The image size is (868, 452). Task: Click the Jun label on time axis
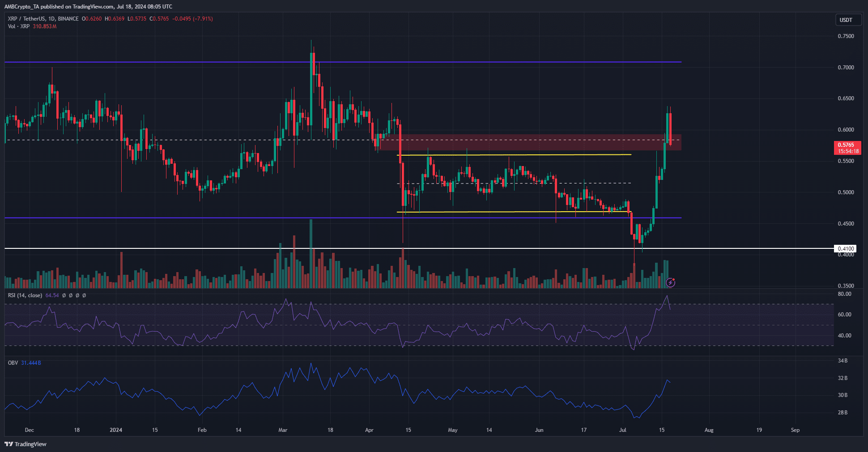[x=539, y=430]
